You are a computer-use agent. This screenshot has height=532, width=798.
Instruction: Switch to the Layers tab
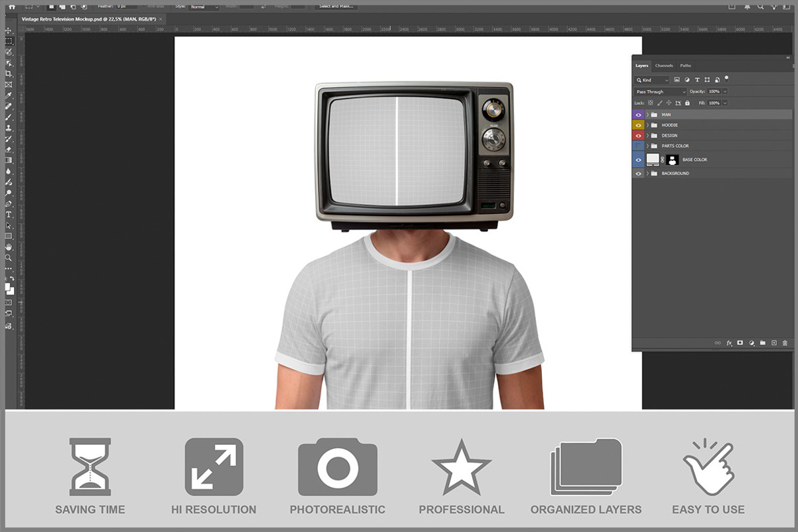[x=642, y=66]
